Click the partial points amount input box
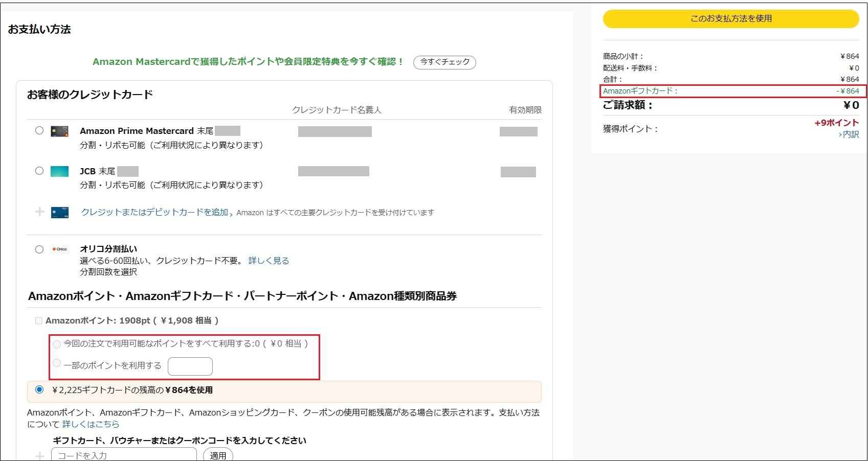 pos(190,366)
